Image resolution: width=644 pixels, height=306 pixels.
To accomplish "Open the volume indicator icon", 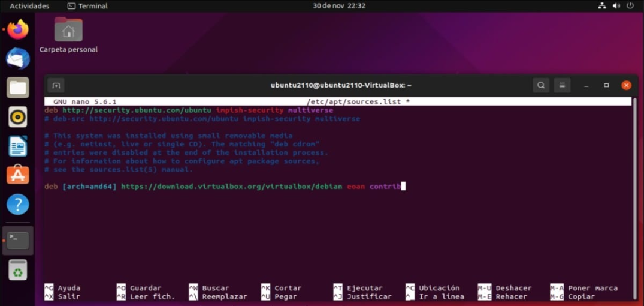I will 616,6.
